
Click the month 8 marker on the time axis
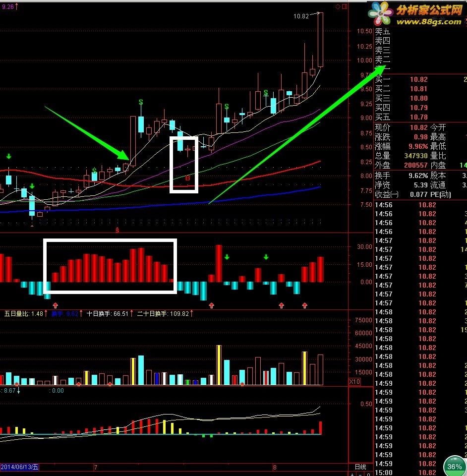coord(275,467)
